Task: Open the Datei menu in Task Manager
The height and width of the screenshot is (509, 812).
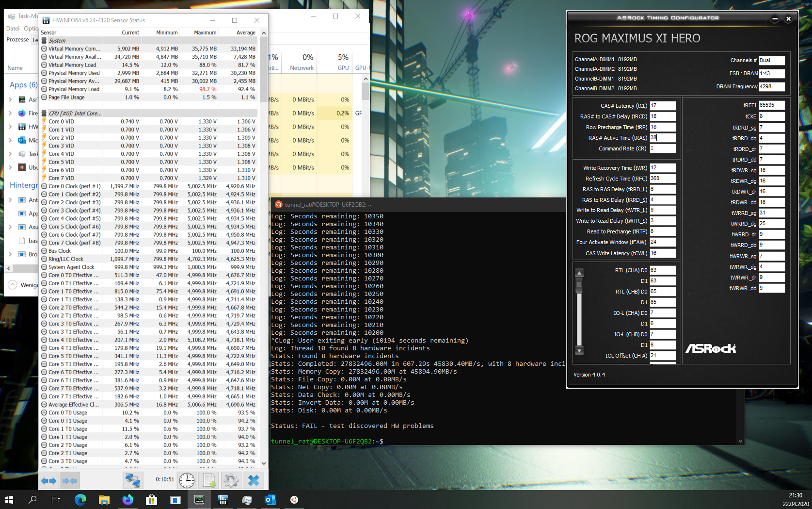Action: tap(13, 29)
